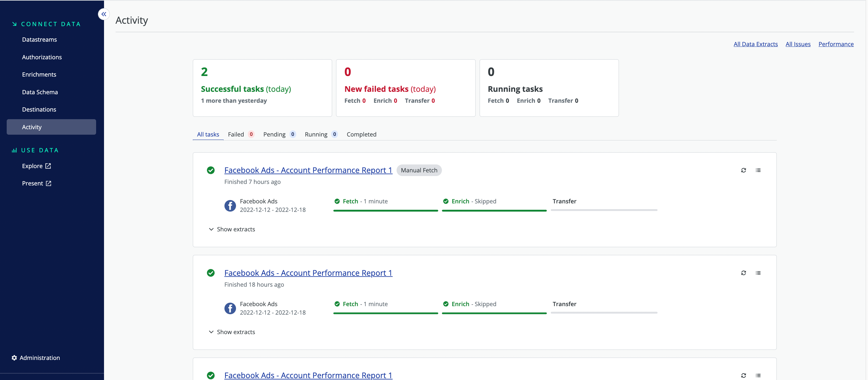Screen dimensions: 868x380
Task: Click refresh icon on second Facebook Ads task
Action: tap(743, 273)
